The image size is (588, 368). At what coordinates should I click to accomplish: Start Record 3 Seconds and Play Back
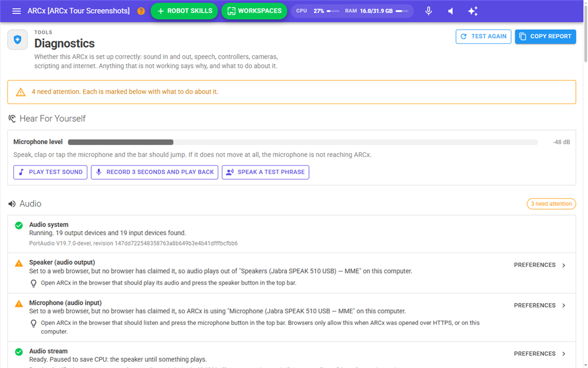click(x=154, y=172)
